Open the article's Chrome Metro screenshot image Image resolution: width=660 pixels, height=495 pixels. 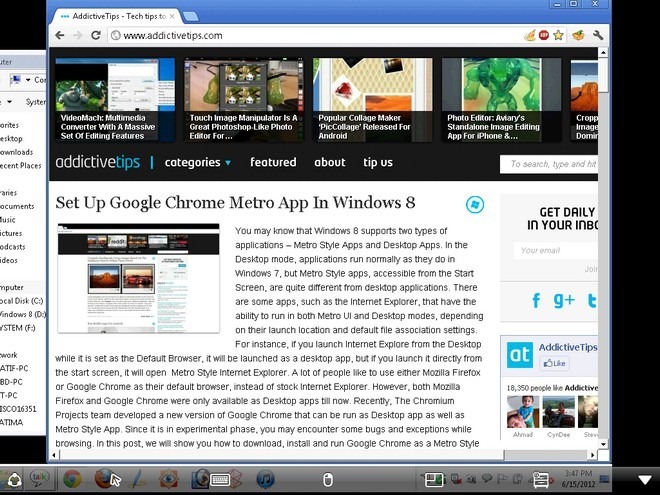click(138, 278)
